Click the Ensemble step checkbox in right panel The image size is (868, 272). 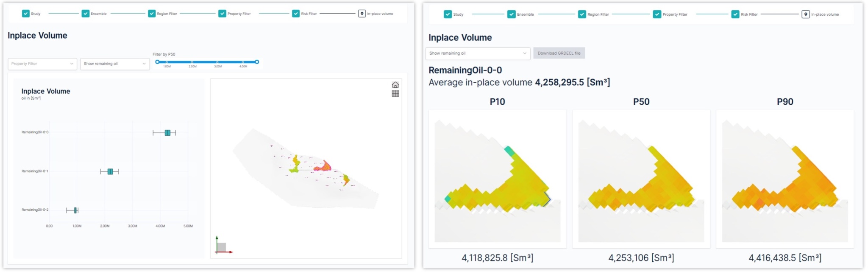click(x=511, y=14)
